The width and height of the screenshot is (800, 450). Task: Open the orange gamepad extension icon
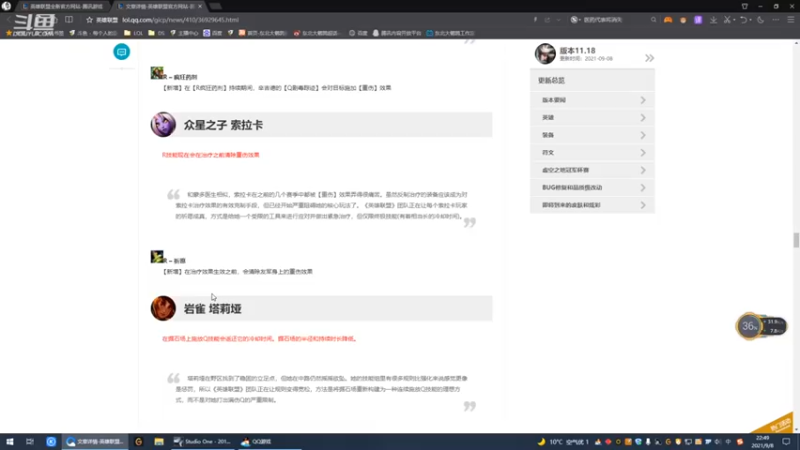tap(668, 20)
